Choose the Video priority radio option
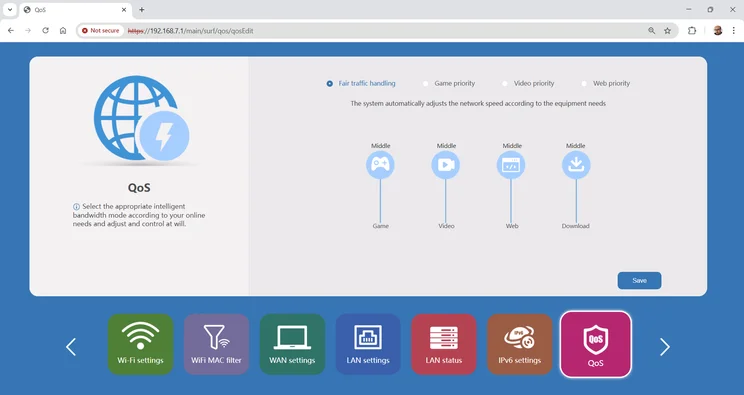The height and width of the screenshot is (395, 744). (x=504, y=84)
